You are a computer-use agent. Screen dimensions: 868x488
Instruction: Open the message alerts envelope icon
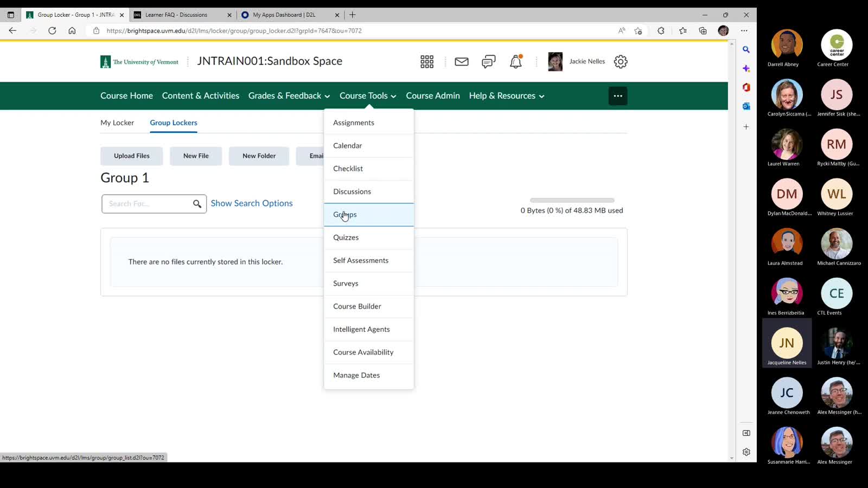(462, 62)
